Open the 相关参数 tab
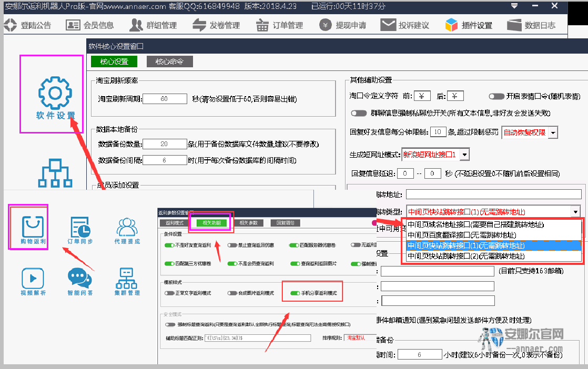Screen dimensions: 588x369 pos(249,223)
